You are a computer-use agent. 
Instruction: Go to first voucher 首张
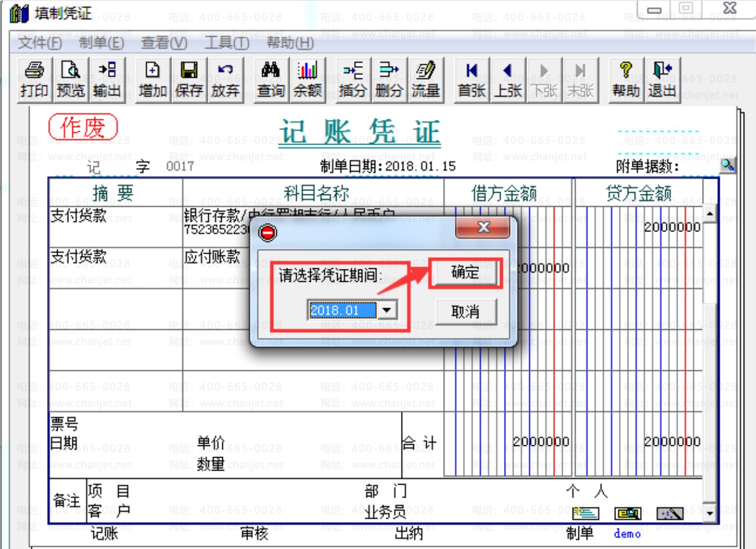click(472, 80)
